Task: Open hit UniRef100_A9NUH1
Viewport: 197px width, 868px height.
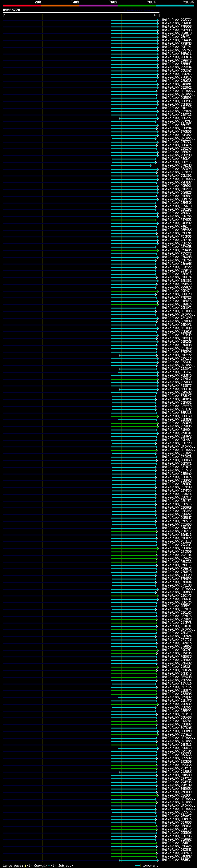Action: [x=177, y=23]
